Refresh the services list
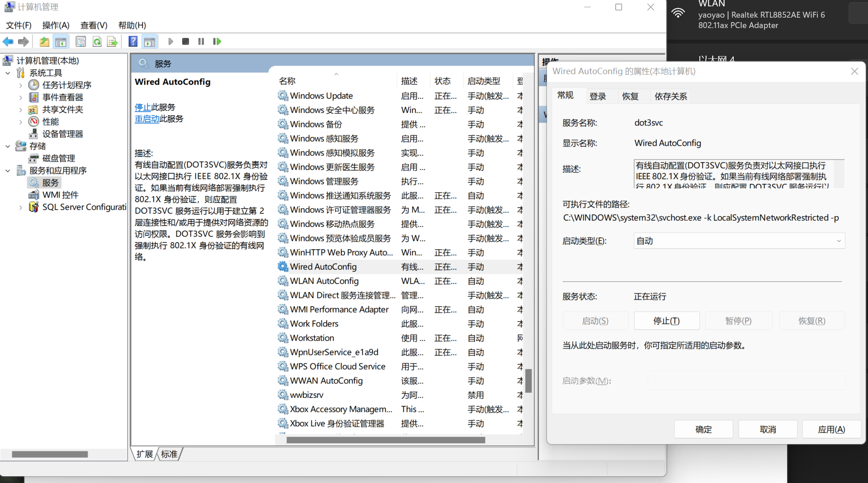The height and width of the screenshot is (483, 868). tap(97, 41)
